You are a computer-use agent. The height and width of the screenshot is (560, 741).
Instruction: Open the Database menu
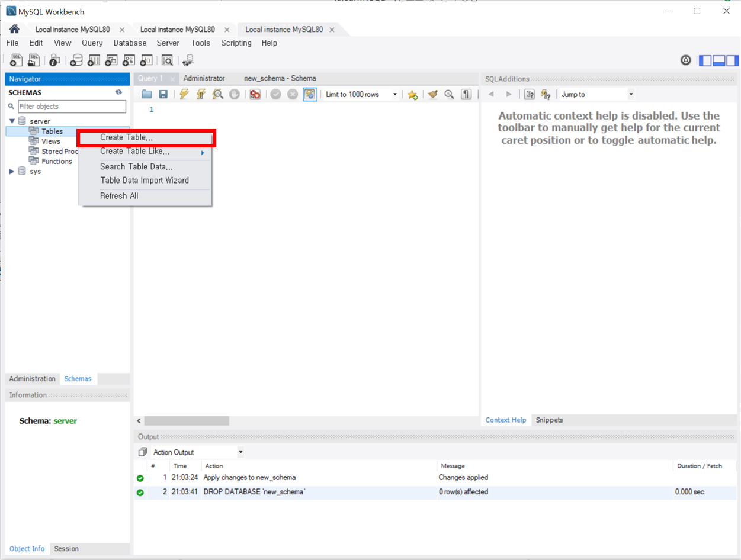[x=130, y=43]
